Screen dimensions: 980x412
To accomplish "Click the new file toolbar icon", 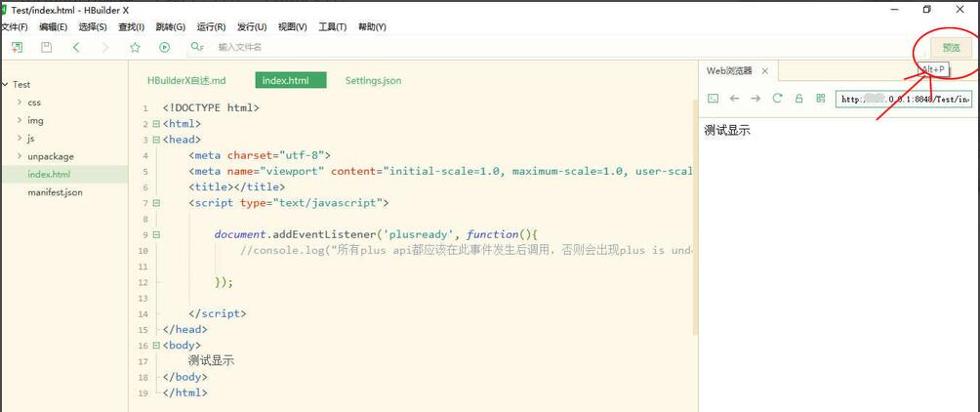I will point(17,47).
